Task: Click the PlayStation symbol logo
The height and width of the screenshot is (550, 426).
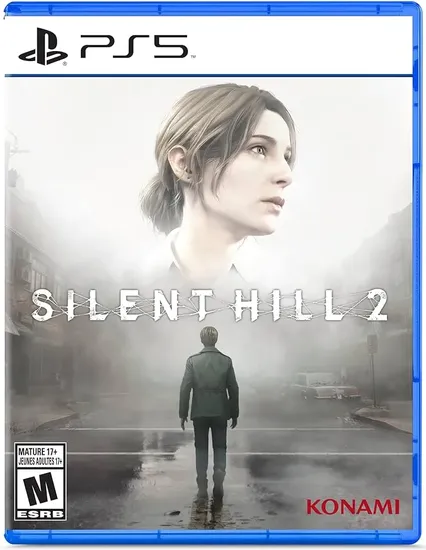Action: pyautogui.click(x=43, y=46)
